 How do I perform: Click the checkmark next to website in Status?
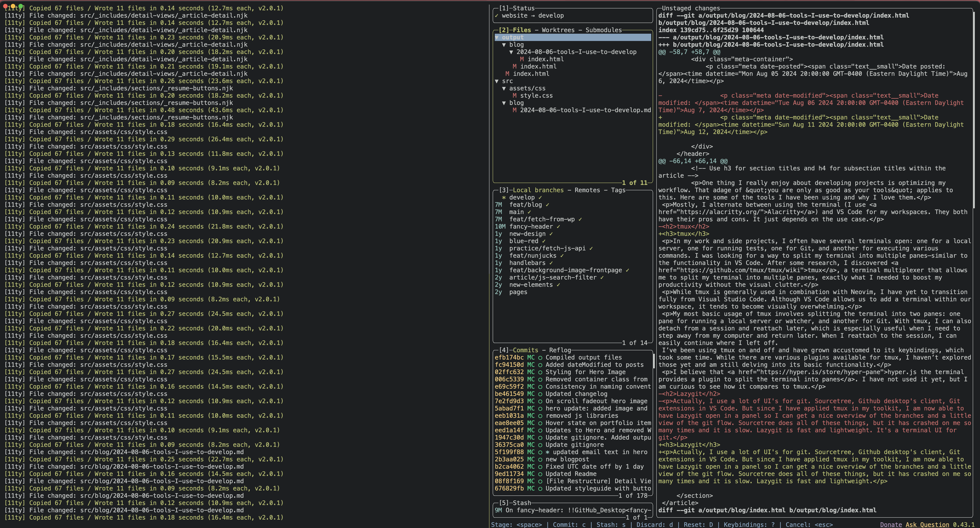click(x=497, y=16)
